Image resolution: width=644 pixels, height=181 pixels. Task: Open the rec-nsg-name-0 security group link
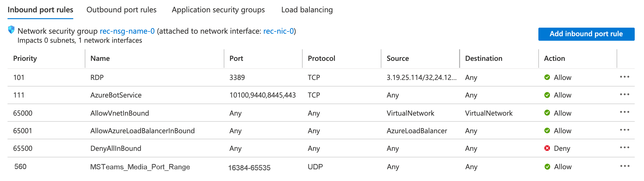(x=127, y=31)
